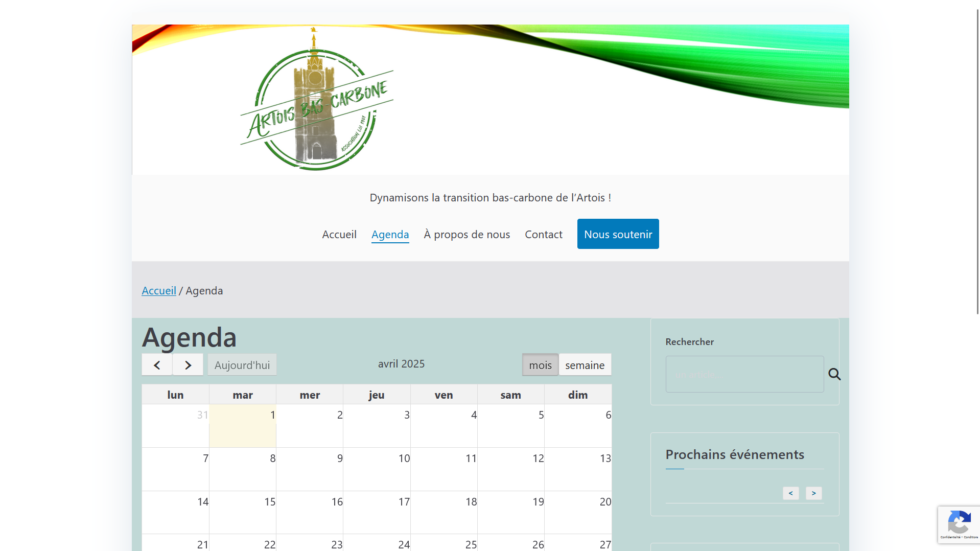Show previous upcoming events with < button
Viewport: 980px width, 551px height.
(x=790, y=493)
